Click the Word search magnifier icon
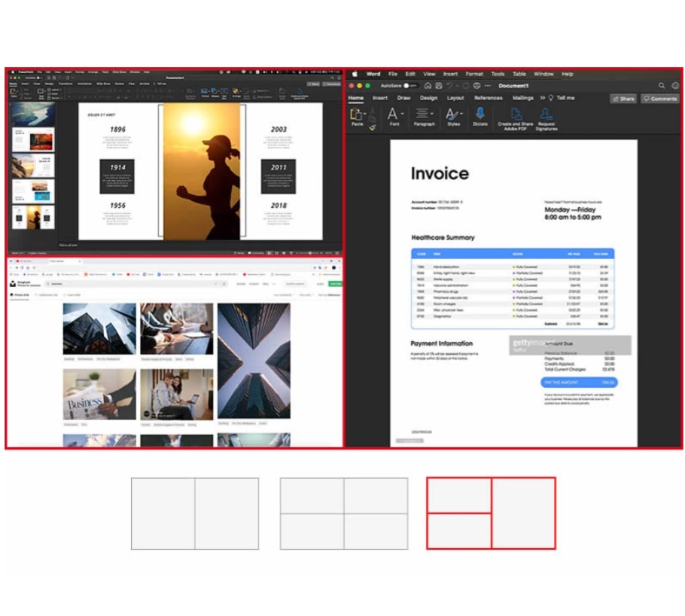 [x=662, y=86]
